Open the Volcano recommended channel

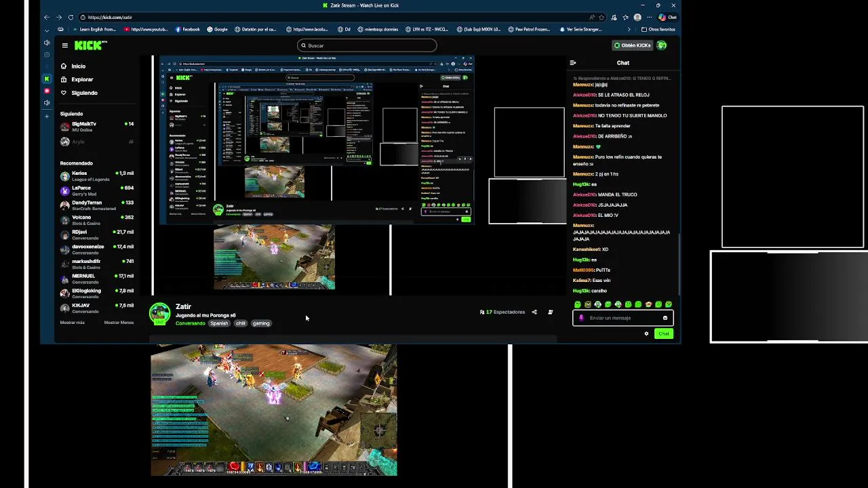coord(97,220)
